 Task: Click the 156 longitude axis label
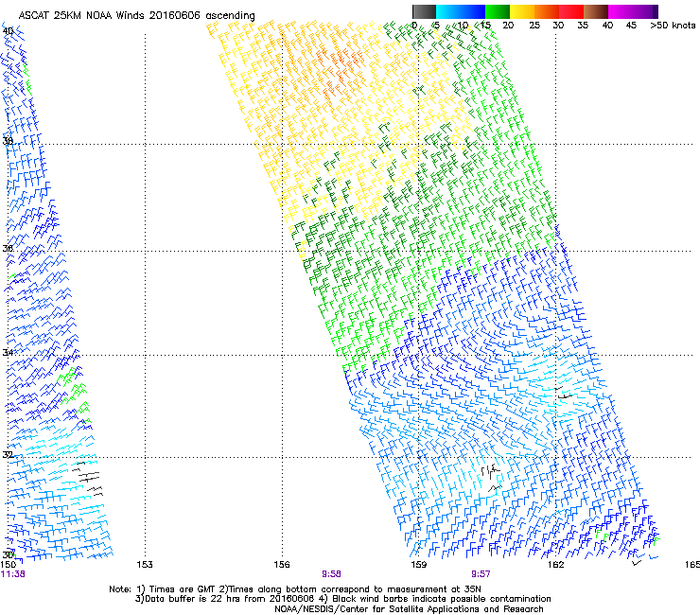click(x=282, y=565)
